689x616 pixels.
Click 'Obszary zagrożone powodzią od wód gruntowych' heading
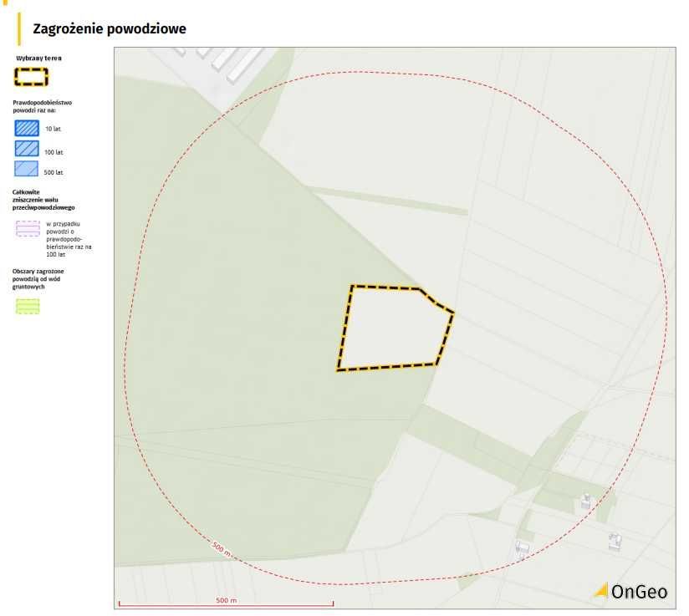click(38, 278)
